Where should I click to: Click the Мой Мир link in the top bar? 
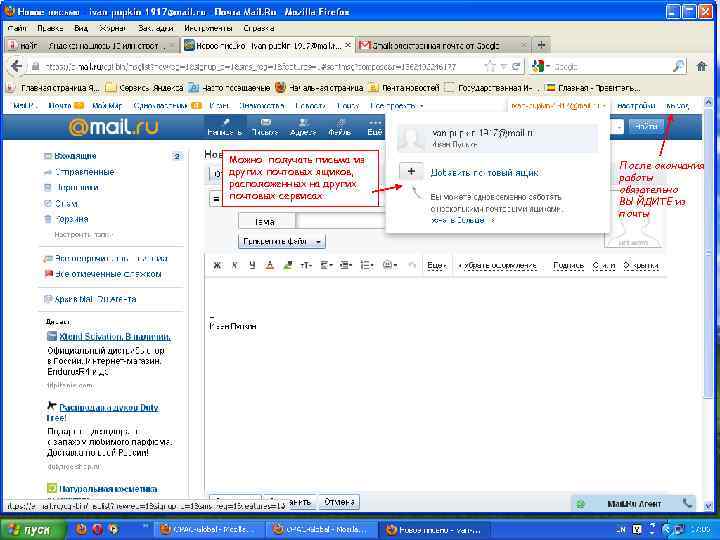coord(107,106)
